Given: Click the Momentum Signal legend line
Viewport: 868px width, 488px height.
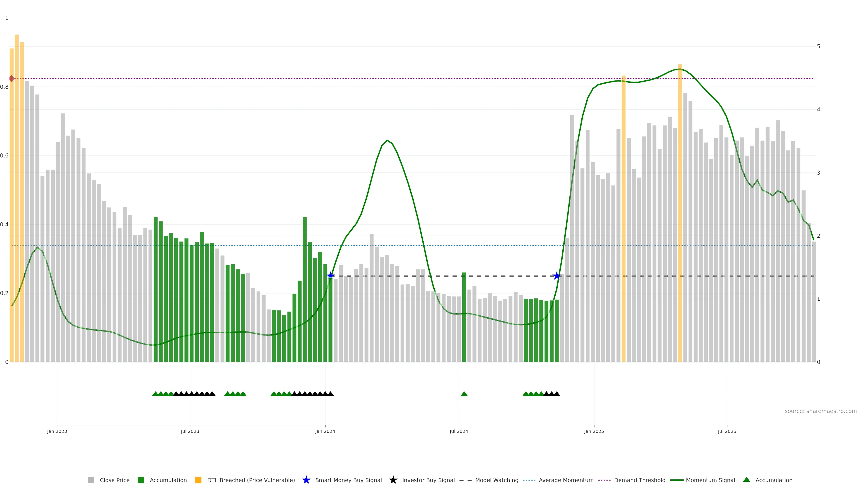Looking at the screenshot, I should click(677, 480).
